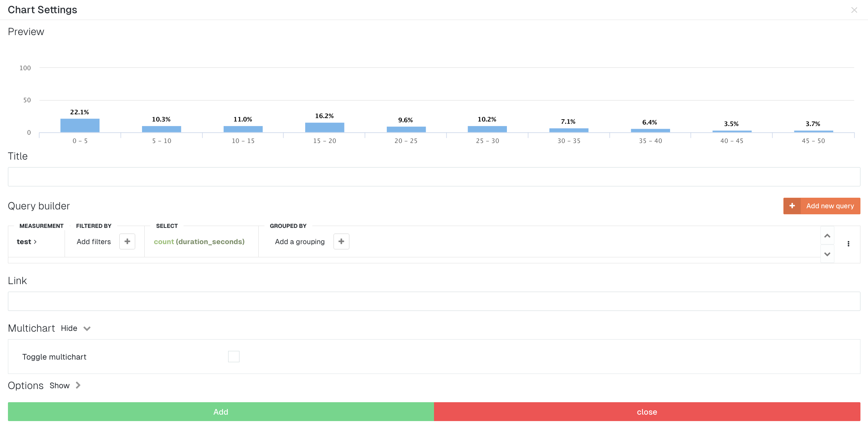The width and height of the screenshot is (868, 429).
Task: Expand the Options section via Show chevron
Action: [78, 385]
